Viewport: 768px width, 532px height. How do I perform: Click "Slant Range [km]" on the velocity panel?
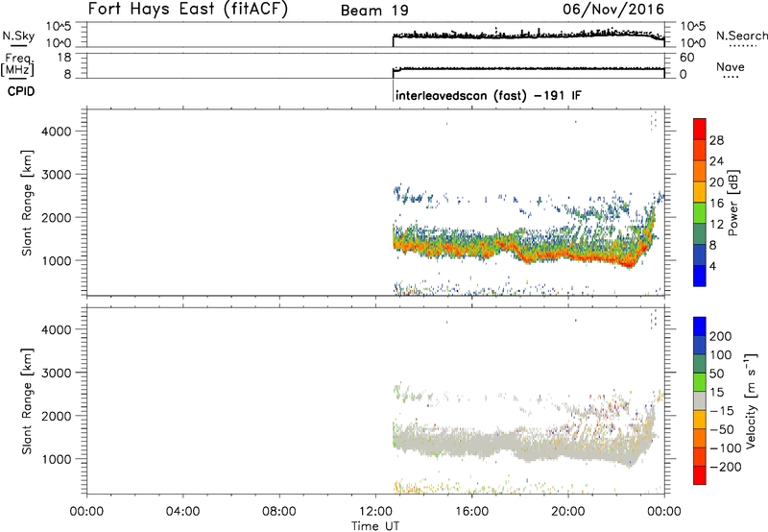coord(27,401)
